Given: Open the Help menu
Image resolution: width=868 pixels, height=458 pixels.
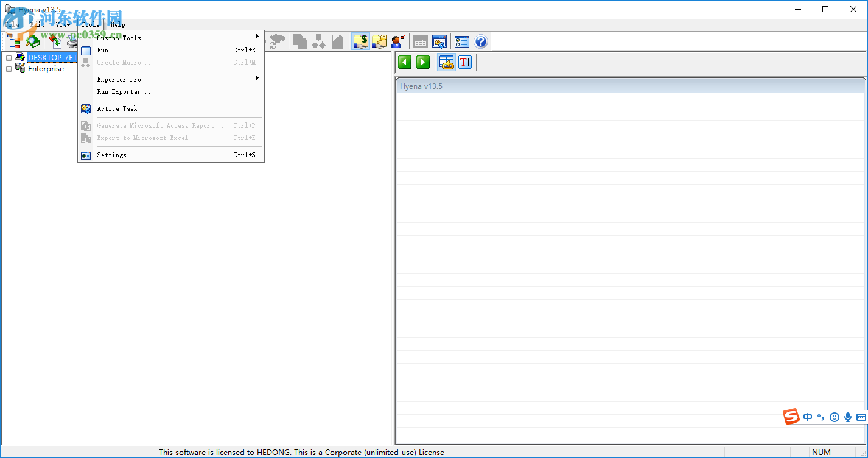Looking at the screenshot, I should pyautogui.click(x=117, y=24).
